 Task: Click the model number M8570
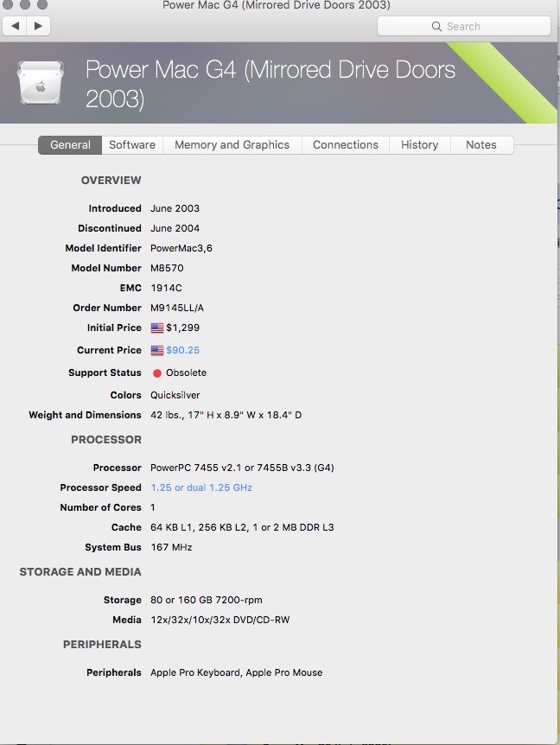click(x=167, y=269)
